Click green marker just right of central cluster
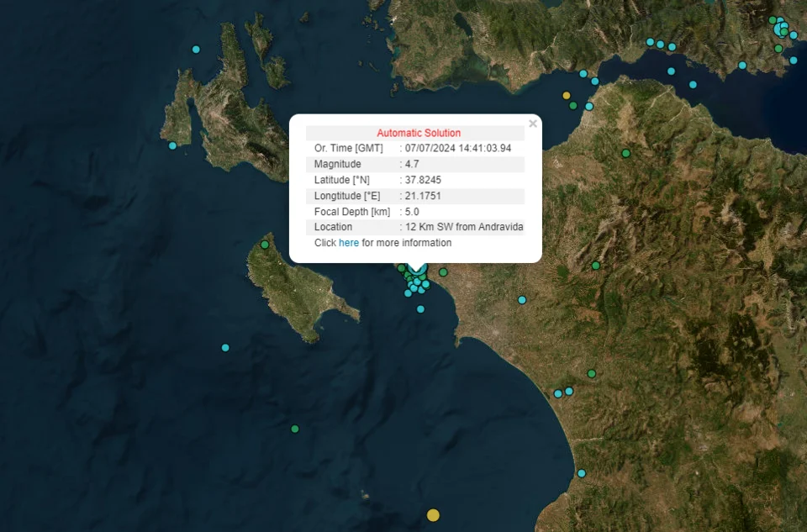This screenshot has height=532, width=807. coord(443,272)
